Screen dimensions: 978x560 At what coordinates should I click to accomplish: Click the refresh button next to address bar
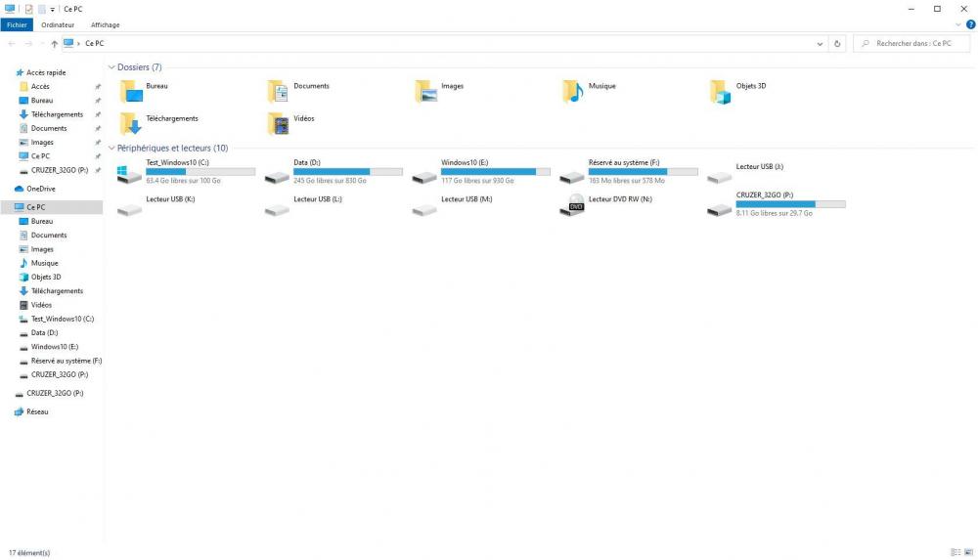coord(837,44)
